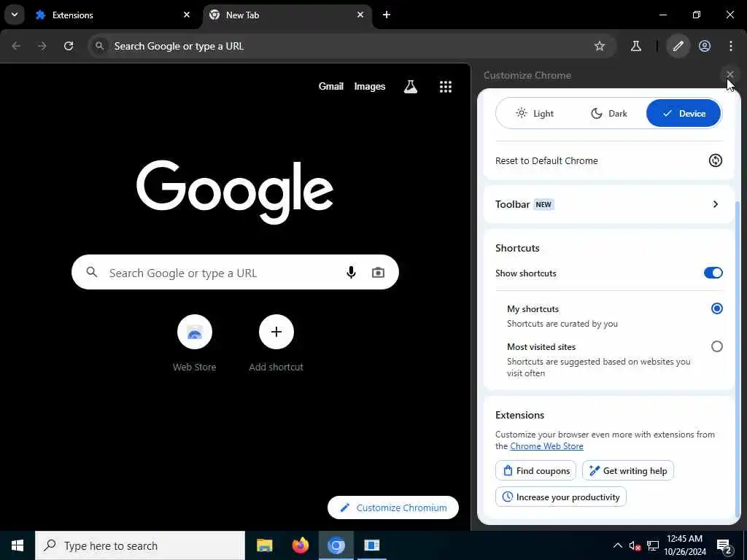This screenshot has height=560, width=747.
Task: Select the Device theme mode
Action: pyautogui.click(x=683, y=113)
